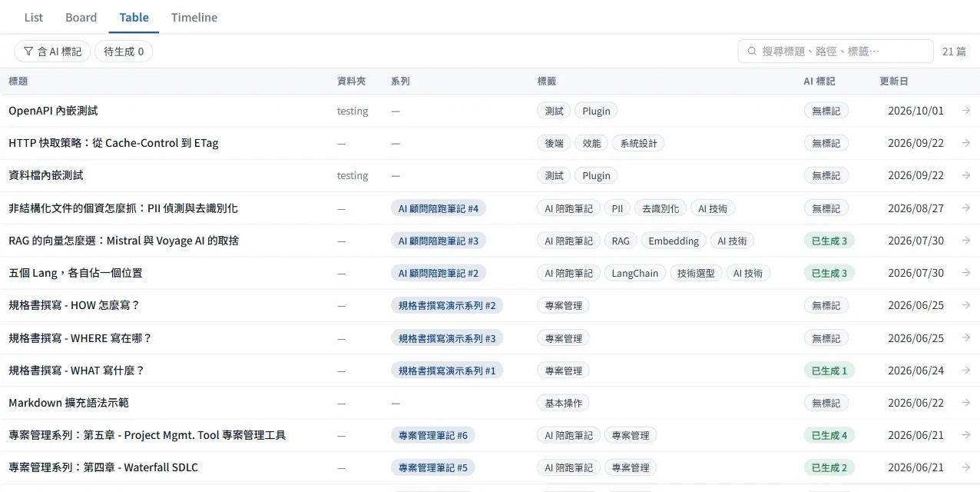Click the 基本操作 tag
The image size is (980, 492).
pos(563,403)
